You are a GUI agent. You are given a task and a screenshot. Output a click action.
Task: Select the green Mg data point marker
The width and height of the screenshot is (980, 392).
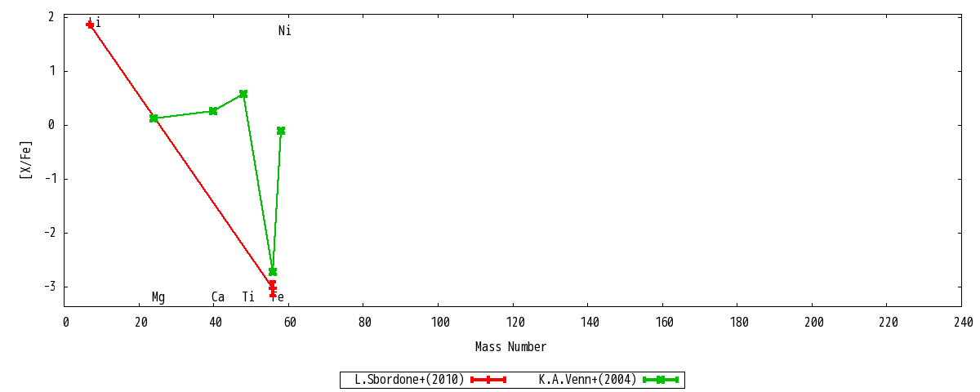pyautogui.click(x=154, y=118)
